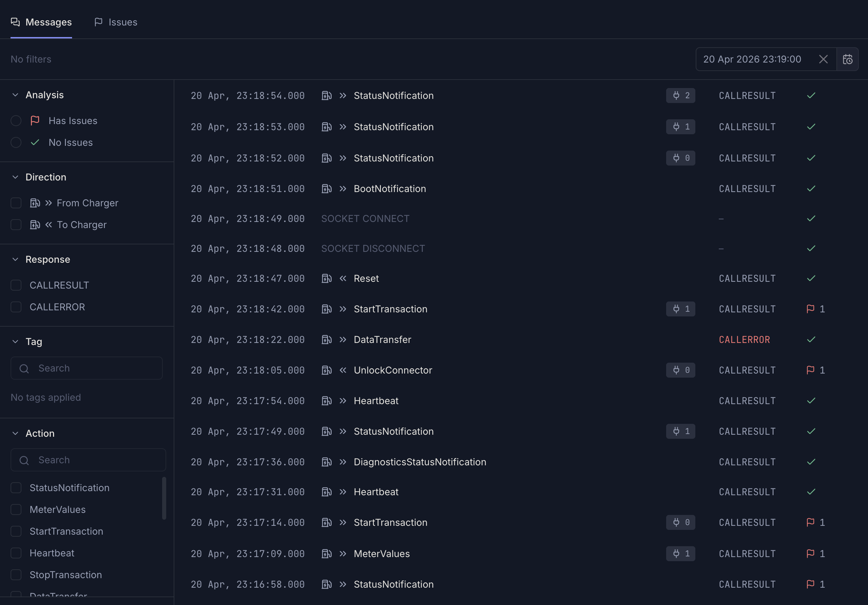Switch to the Issues tab

point(116,22)
